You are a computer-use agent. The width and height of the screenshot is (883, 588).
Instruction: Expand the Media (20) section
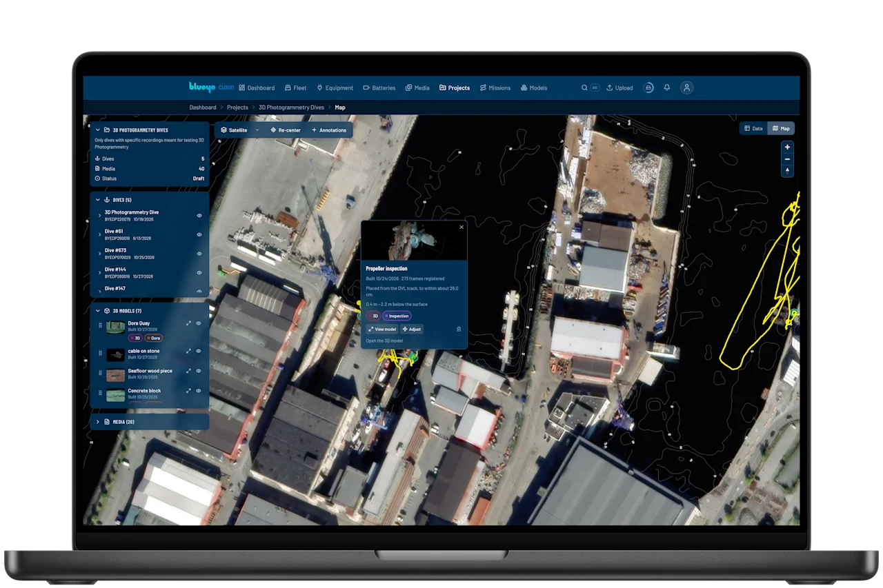[98, 422]
